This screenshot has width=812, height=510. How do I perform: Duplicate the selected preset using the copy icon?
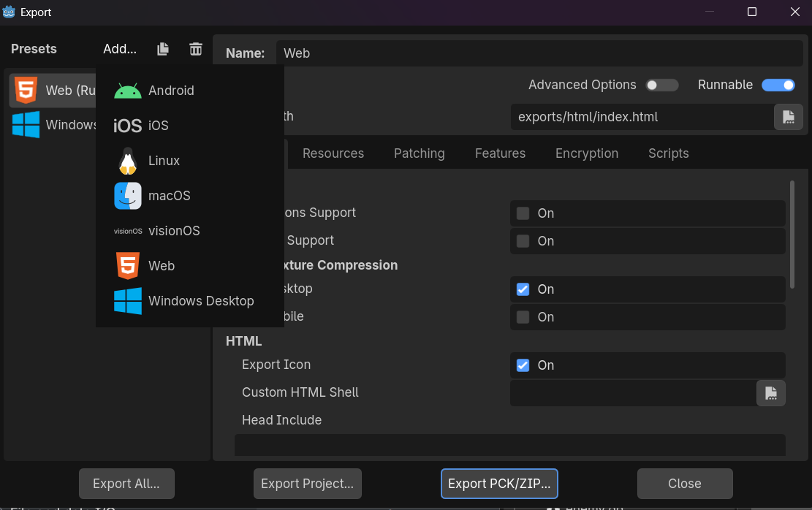click(x=162, y=49)
